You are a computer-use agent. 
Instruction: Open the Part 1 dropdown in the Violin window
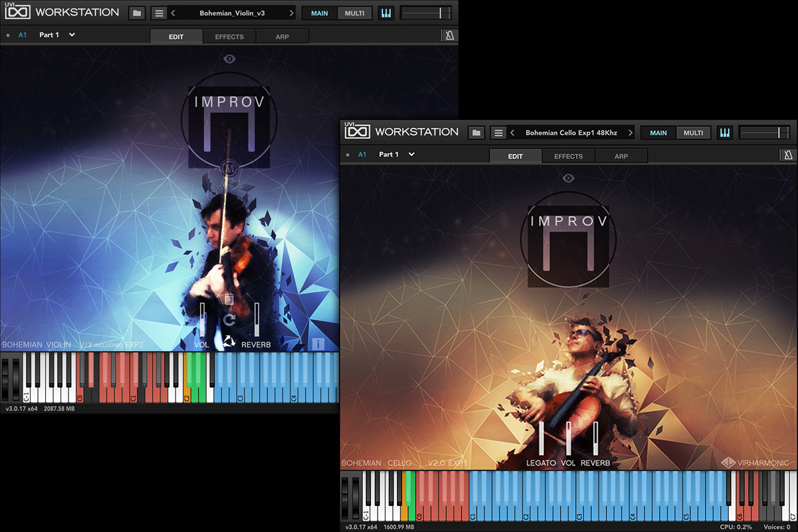tap(72, 35)
